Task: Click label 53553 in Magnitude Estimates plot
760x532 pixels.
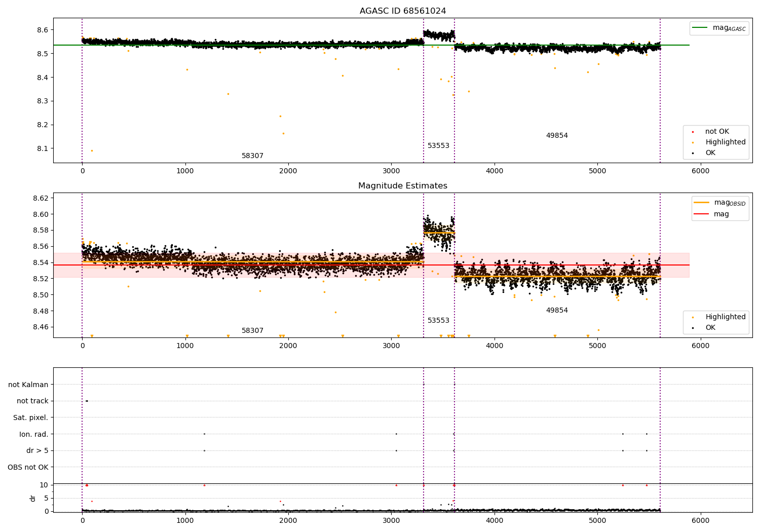Action: [438, 321]
